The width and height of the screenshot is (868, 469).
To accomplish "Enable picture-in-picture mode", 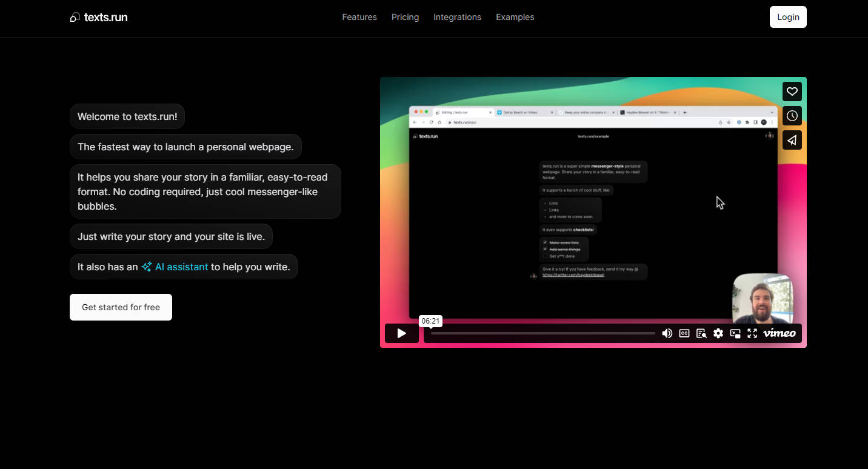I will (x=735, y=333).
